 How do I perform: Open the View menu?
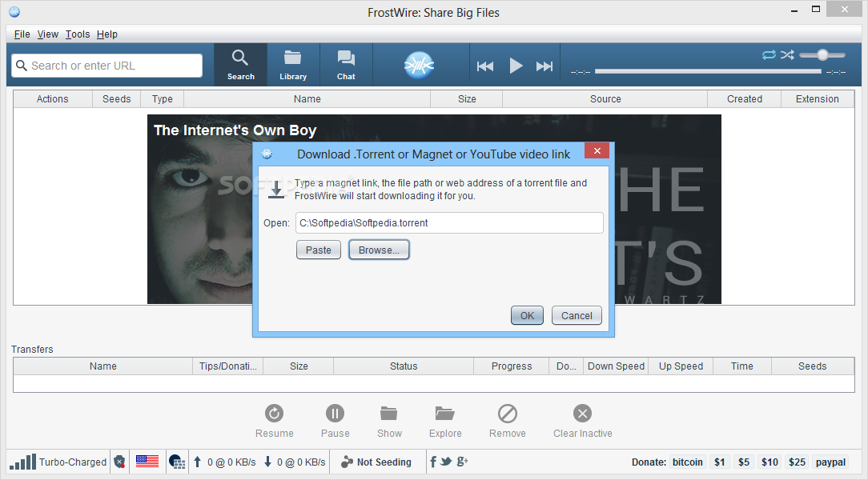tap(47, 34)
